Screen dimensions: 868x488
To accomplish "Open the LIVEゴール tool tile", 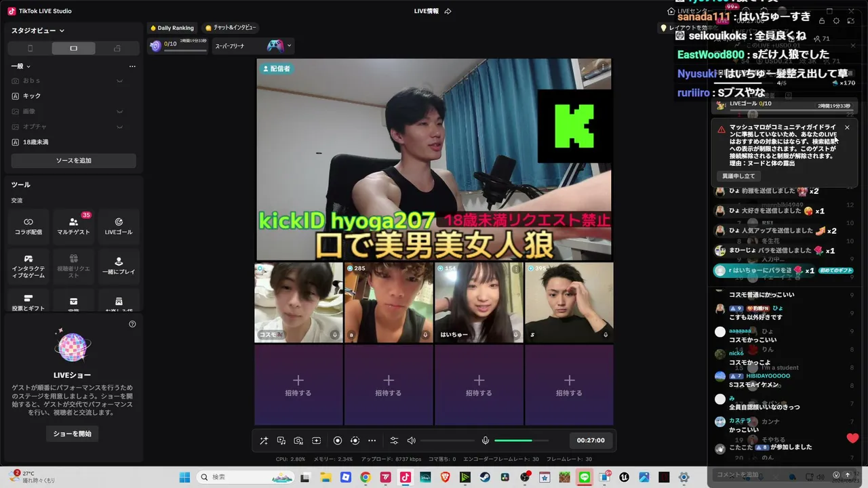I will coord(119,226).
